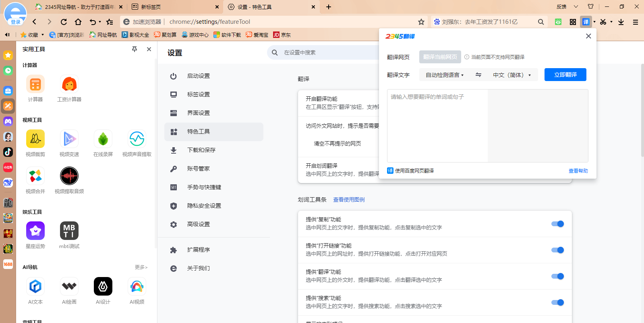Open the 在线录屏 screen recorder icon
Viewport: 644px width, 323px height.
103,139
